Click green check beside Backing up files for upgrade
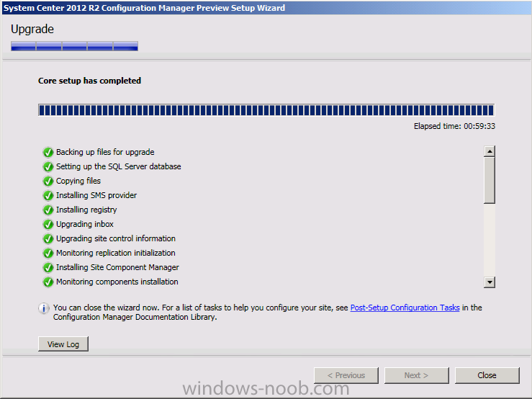Viewport: 532px width, 399px height. pos(48,152)
